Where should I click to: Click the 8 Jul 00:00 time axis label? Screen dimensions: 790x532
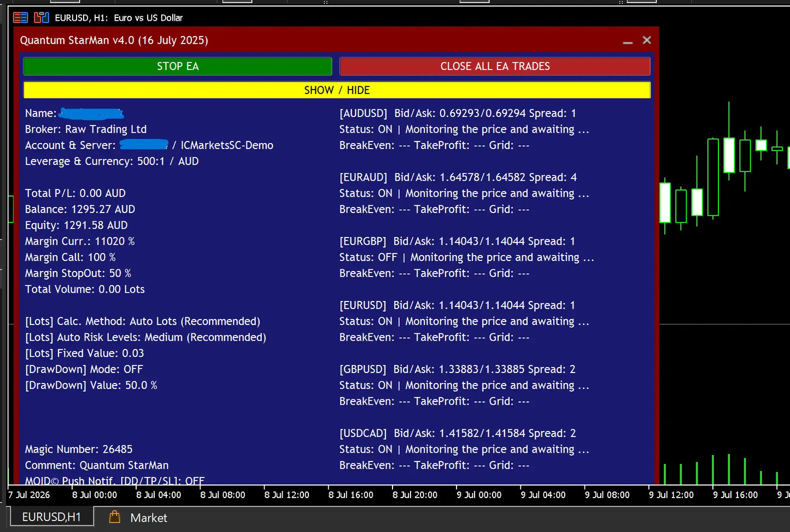coord(95,495)
